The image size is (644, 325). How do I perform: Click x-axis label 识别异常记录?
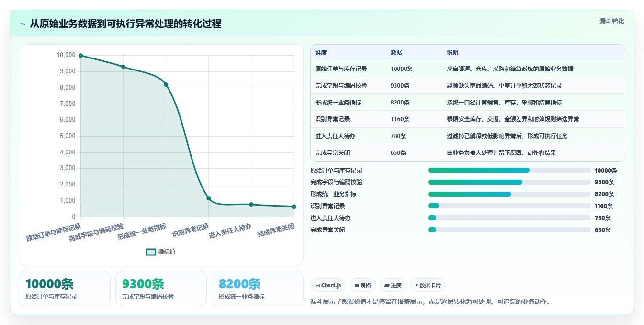coord(191,231)
